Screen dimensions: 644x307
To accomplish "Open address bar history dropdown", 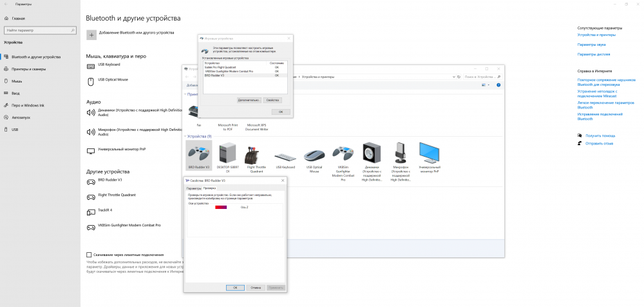I will tap(454, 77).
